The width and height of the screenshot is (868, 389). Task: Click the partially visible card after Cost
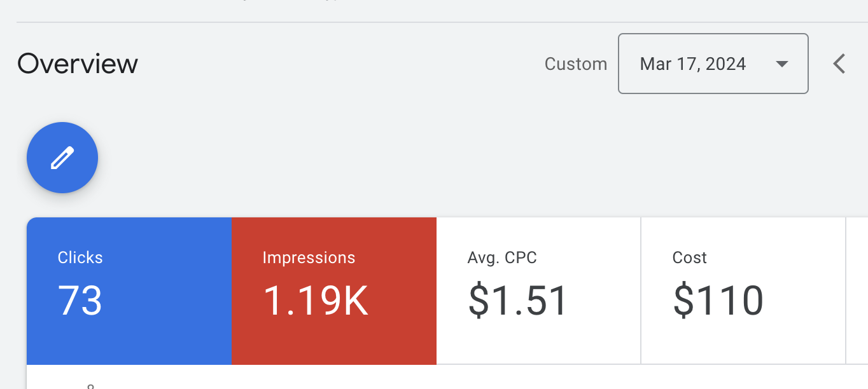[857, 291]
